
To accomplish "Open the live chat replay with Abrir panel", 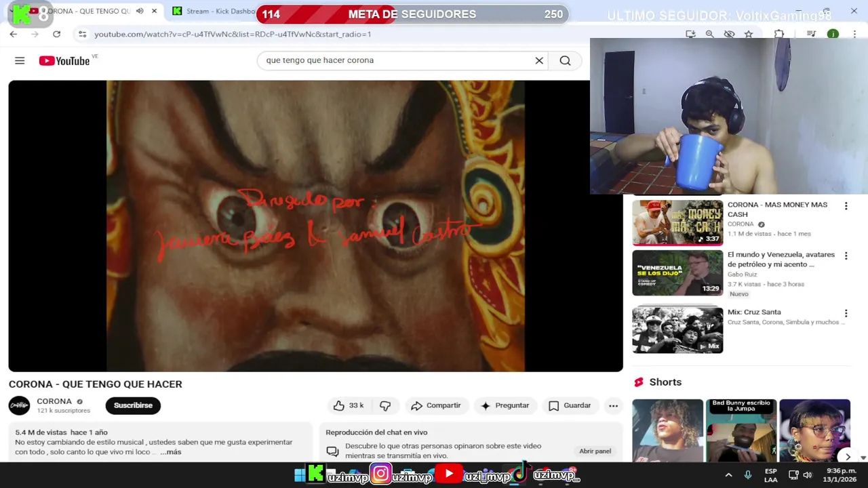I will 595,451.
